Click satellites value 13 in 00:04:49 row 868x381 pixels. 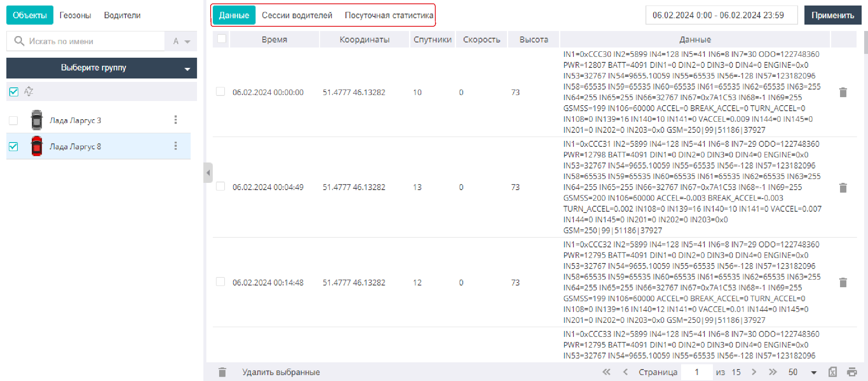(x=417, y=187)
